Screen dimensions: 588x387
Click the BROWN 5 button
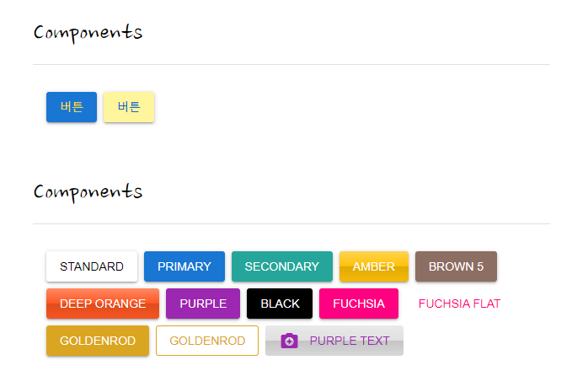[456, 266]
